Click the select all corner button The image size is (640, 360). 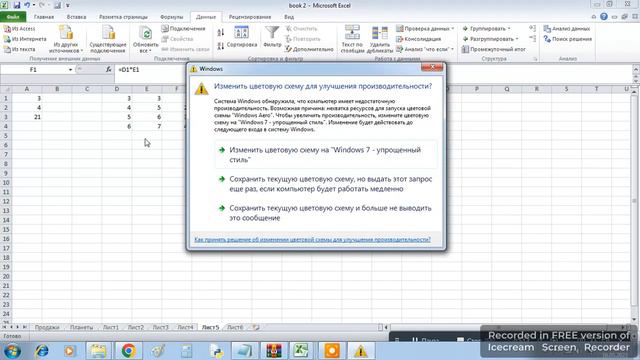[6, 89]
